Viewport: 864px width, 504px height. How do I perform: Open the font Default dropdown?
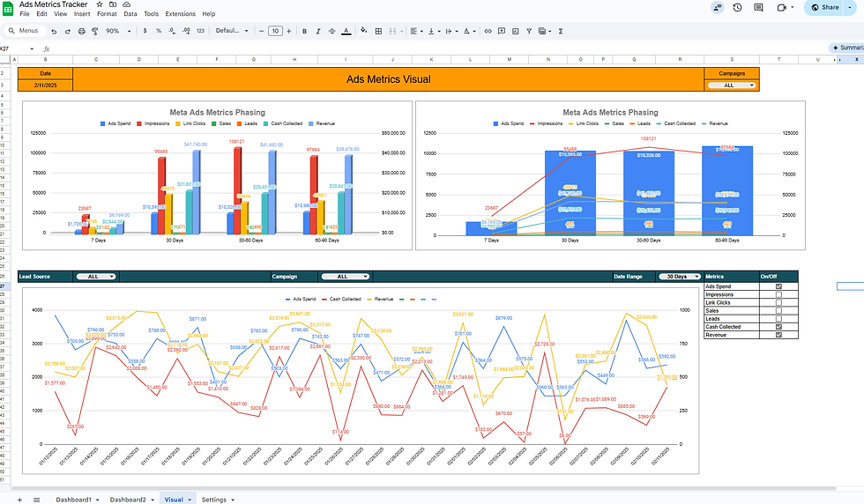click(x=231, y=31)
